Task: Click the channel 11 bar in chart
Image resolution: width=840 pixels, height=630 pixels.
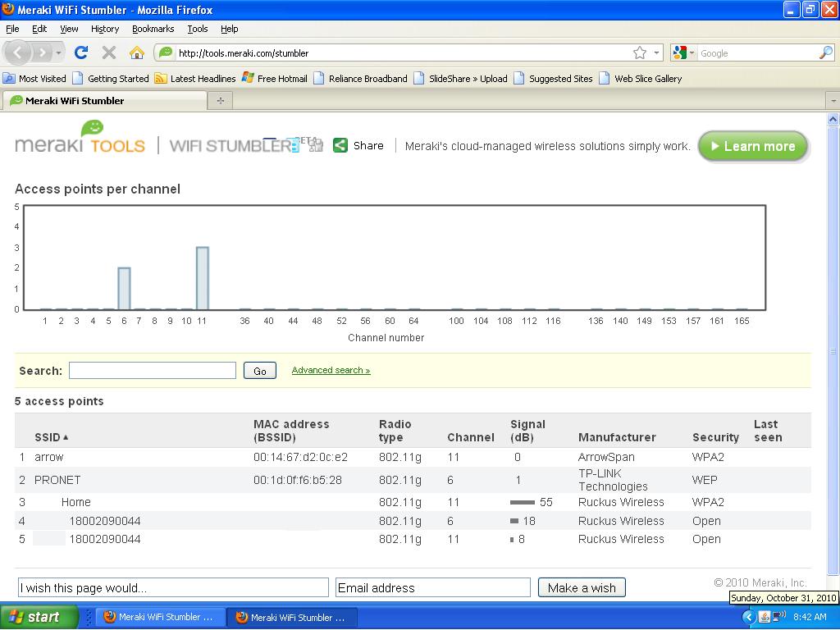Action: click(x=202, y=278)
